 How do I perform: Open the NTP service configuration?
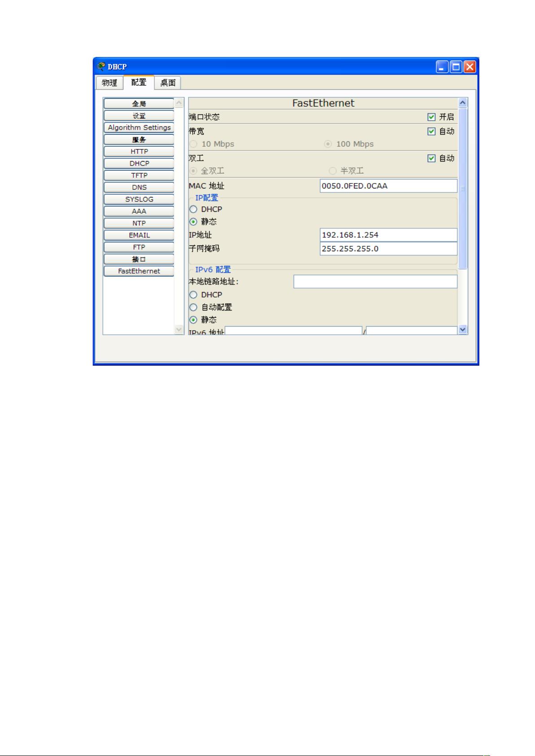pyautogui.click(x=139, y=223)
